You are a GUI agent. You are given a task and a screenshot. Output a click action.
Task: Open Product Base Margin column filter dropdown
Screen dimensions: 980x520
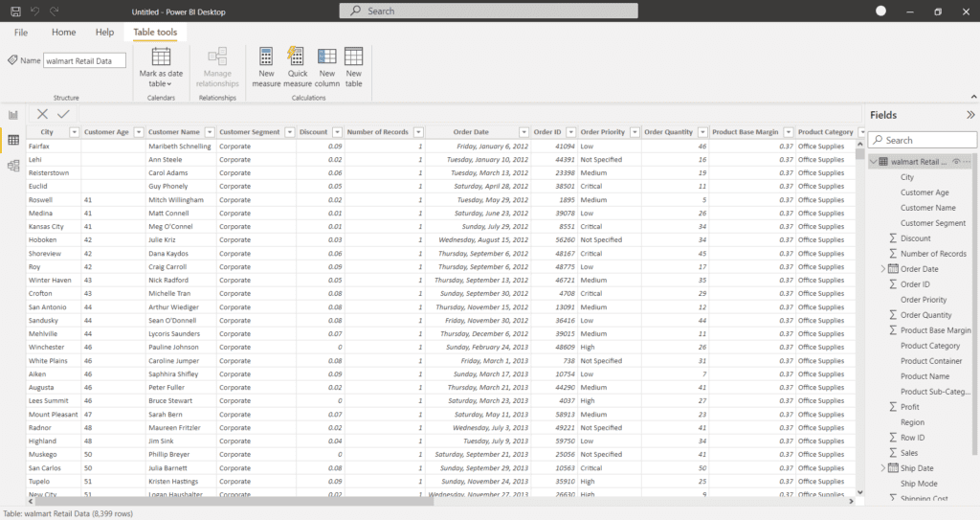tap(789, 132)
